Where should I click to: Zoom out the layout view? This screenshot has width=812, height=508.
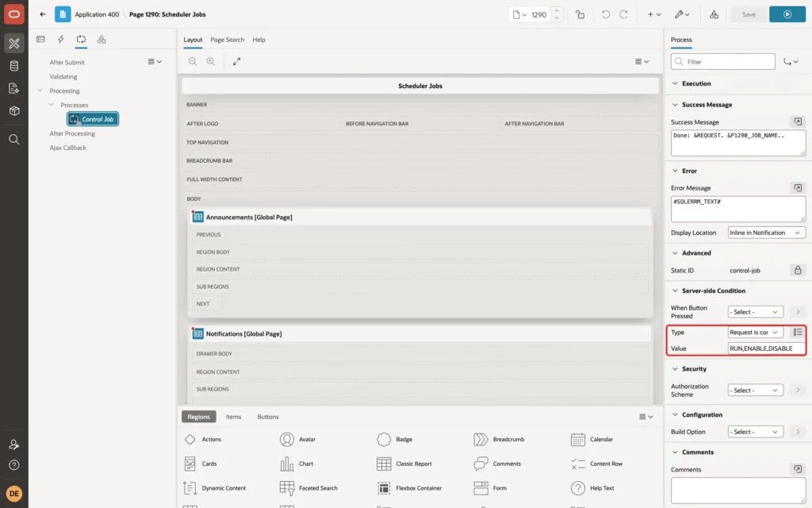click(x=192, y=61)
